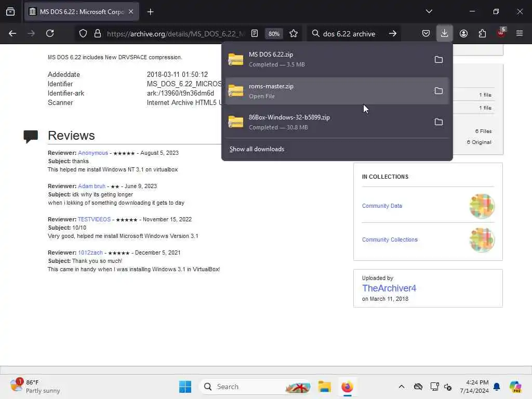Click the Community Data thumbnail image

[482, 206]
